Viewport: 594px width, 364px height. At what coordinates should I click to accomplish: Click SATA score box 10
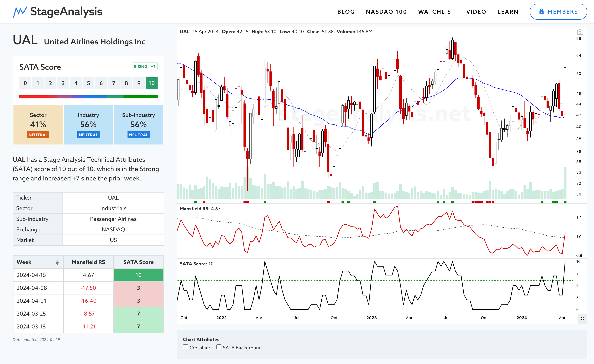[151, 83]
